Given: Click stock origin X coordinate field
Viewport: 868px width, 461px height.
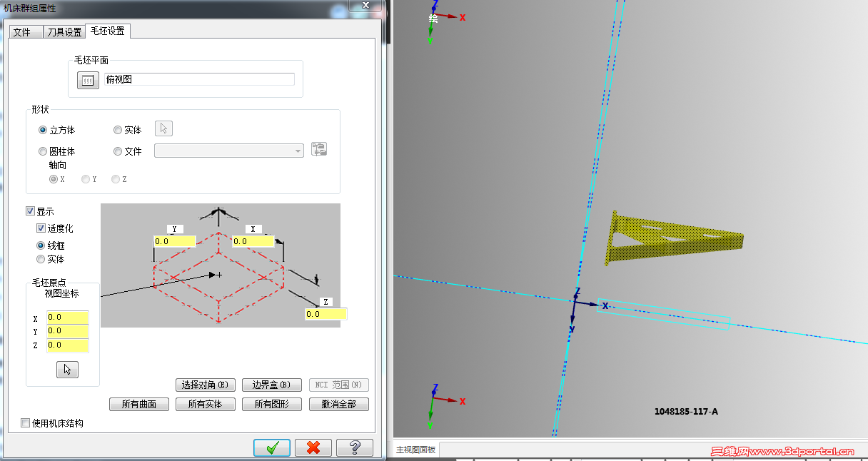Looking at the screenshot, I should [x=68, y=318].
